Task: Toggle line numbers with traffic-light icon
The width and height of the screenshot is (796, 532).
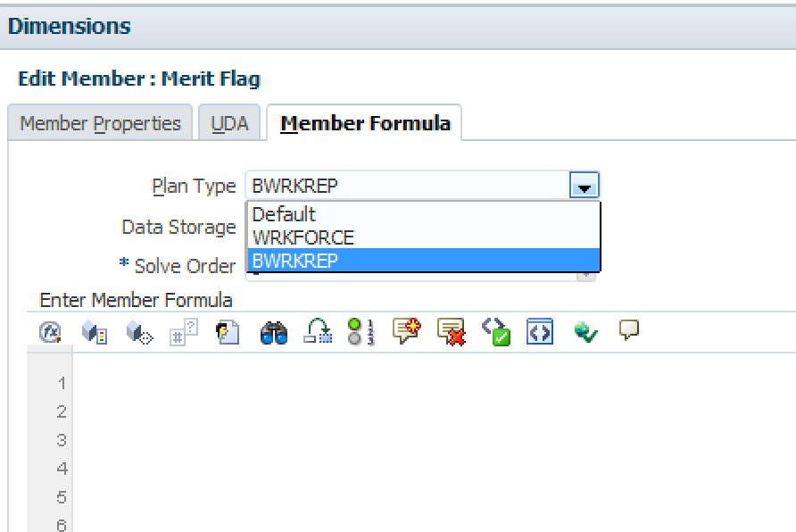Action: [360, 332]
